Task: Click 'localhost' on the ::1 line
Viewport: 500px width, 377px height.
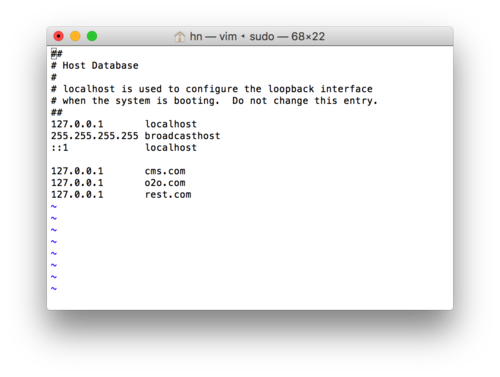Action: click(171, 148)
